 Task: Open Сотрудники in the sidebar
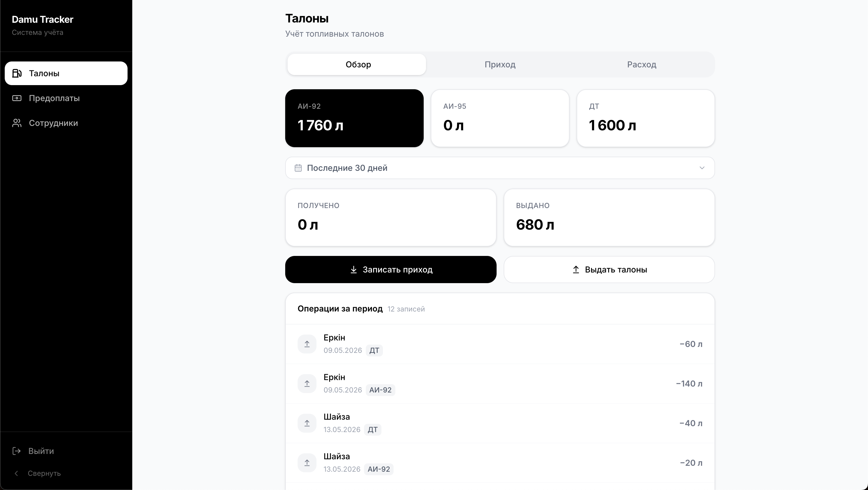tap(66, 123)
